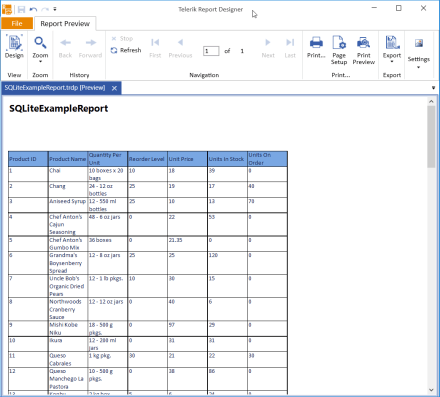Viewport: 440px width, 397px height.
Task: Click the Aniseed Syrup cell
Action: (x=68, y=205)
